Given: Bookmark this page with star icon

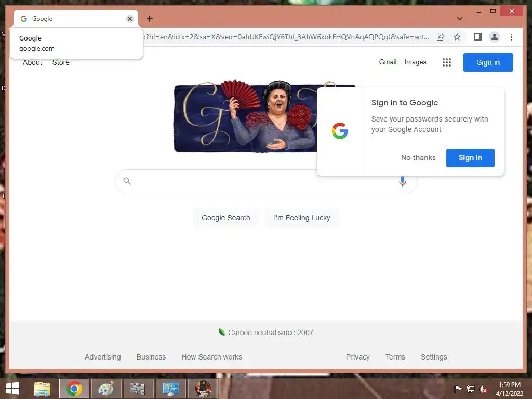Looking at the screenshot, I should [457, 37].
